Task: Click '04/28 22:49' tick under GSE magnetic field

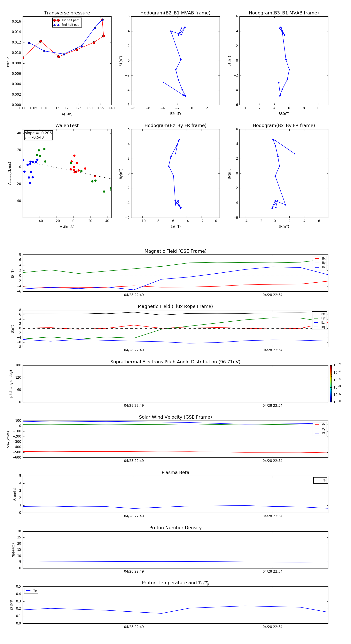Action: (134, 295)
